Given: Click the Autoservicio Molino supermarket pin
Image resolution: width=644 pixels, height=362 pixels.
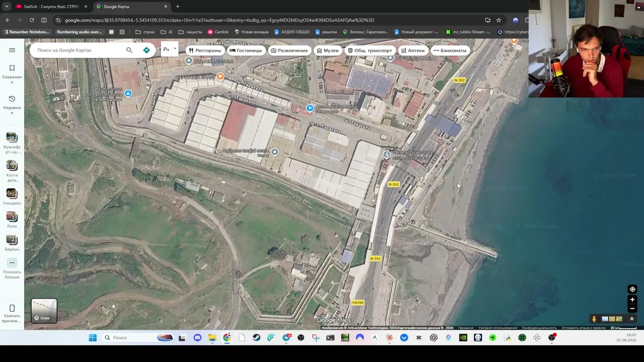Looking at the screenshot, I should (310, 108).
